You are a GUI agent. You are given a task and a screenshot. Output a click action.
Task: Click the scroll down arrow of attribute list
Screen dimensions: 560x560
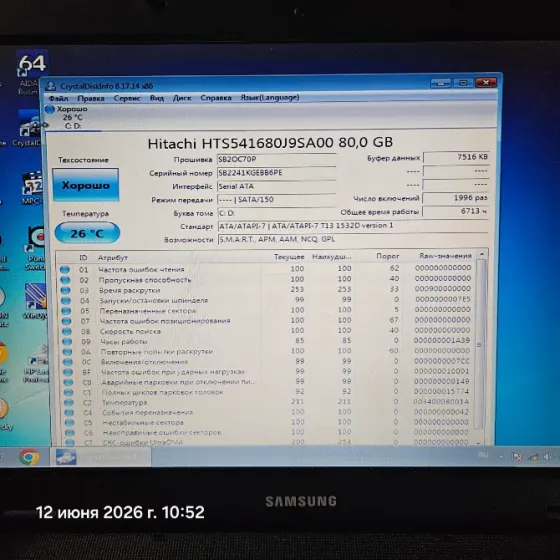[478, 442]
